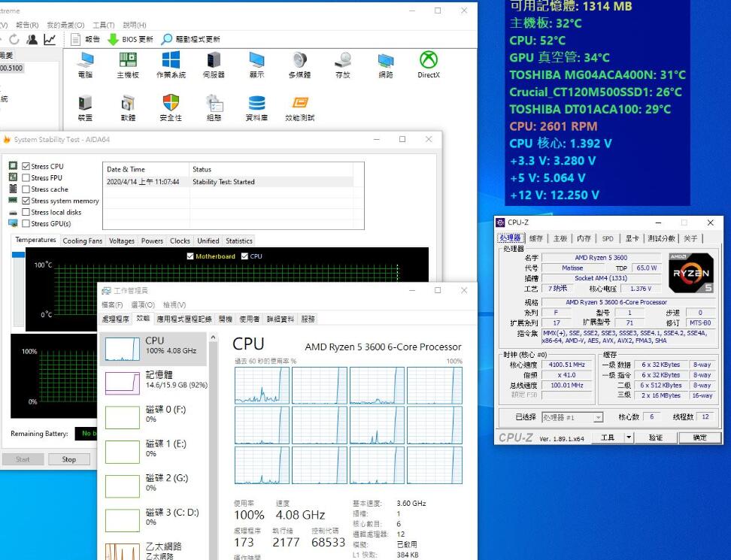Open Task Manager 檢視(V) menu

click(174, 304)
